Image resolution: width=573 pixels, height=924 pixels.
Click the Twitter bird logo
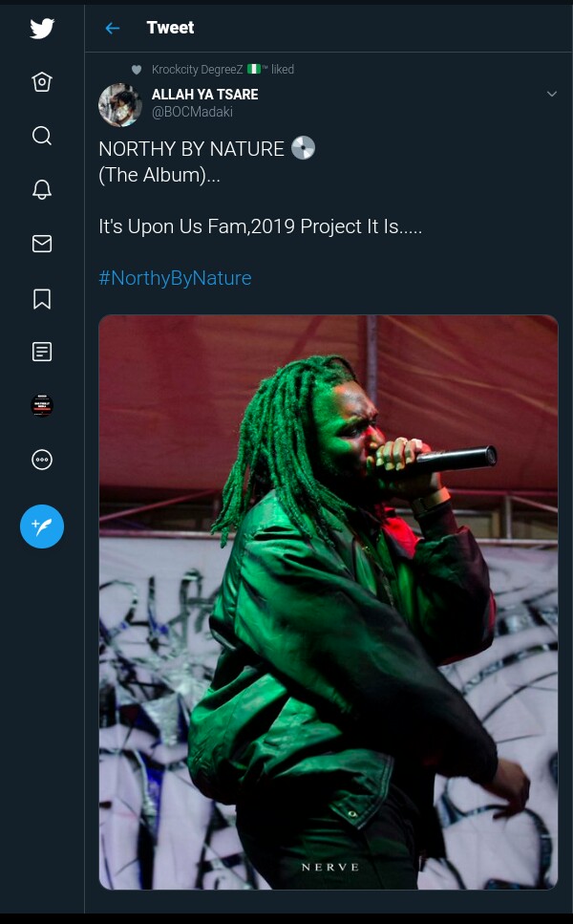click(x=42, y=28)
